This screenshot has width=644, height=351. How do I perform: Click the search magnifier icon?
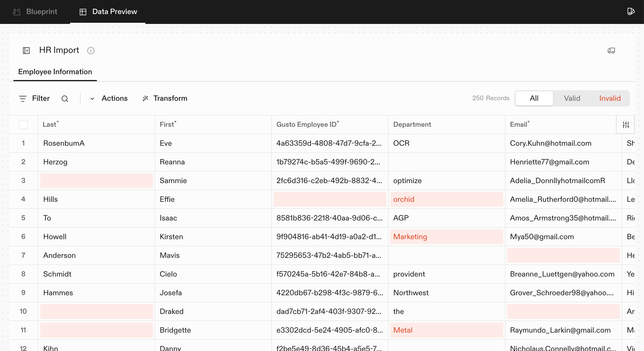(65, 99)
